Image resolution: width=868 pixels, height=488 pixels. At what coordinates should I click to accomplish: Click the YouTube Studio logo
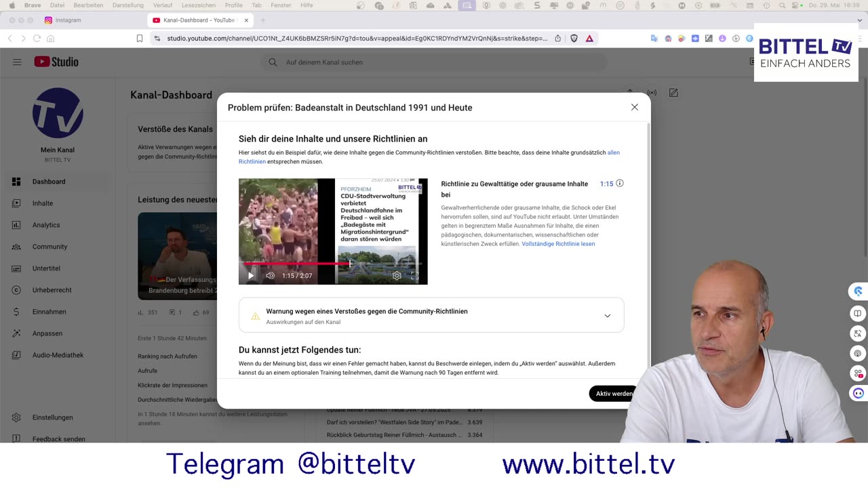(x=56, y=62)
